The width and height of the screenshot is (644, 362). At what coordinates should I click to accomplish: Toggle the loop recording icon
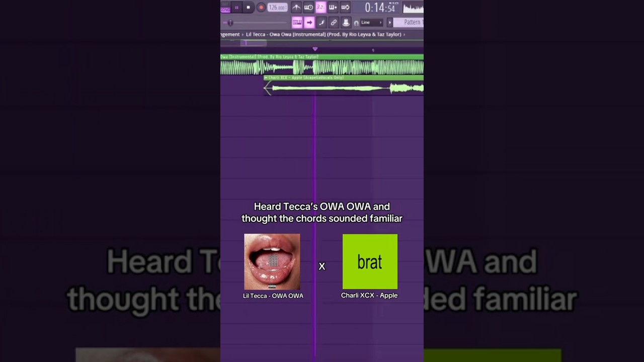click(x=345, y=7)
